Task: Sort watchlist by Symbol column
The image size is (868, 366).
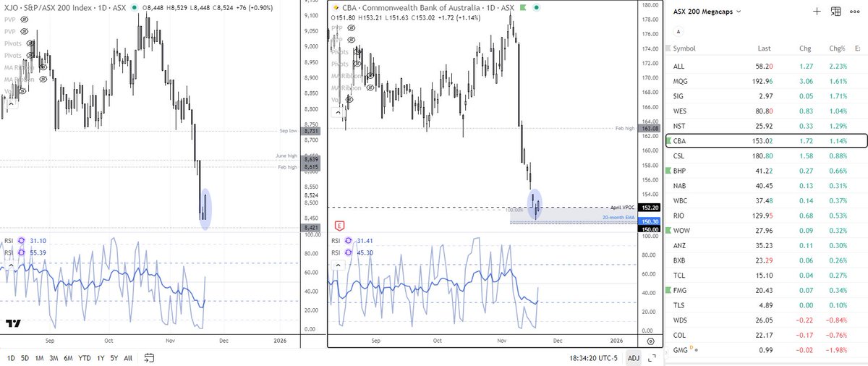Action: coord(685,48)
